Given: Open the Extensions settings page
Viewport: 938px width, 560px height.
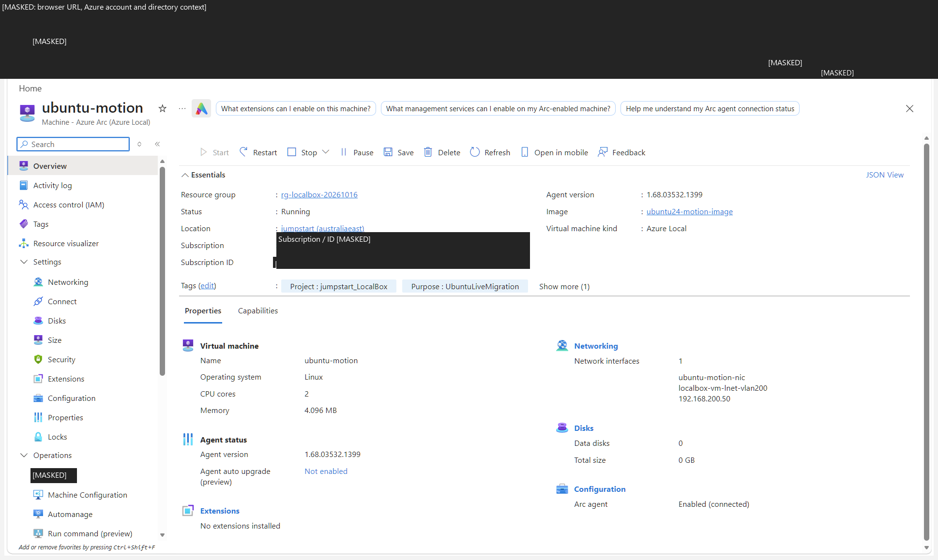Looking at the screenshot, I should click(x=66, y=379).
